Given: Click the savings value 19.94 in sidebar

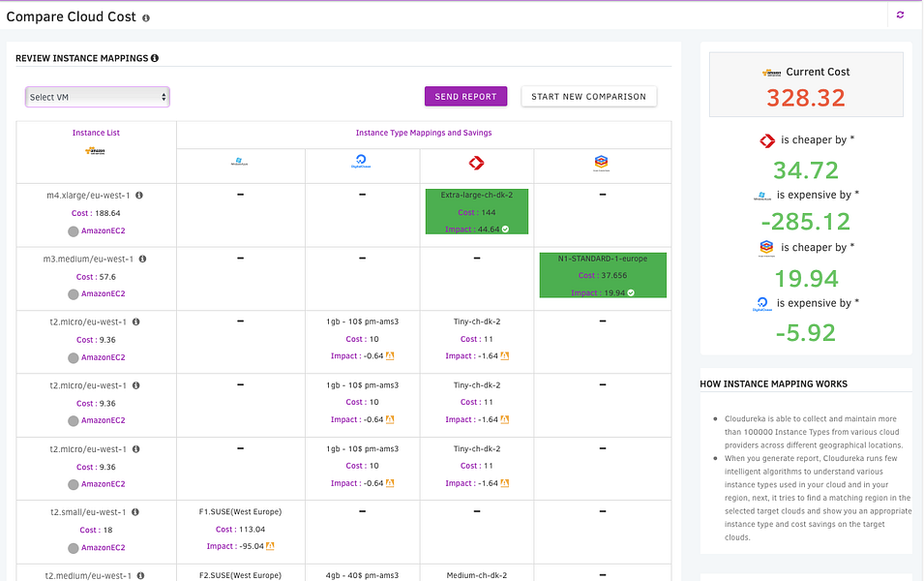Looking at the screenshot, I should [x=806, y=279].
